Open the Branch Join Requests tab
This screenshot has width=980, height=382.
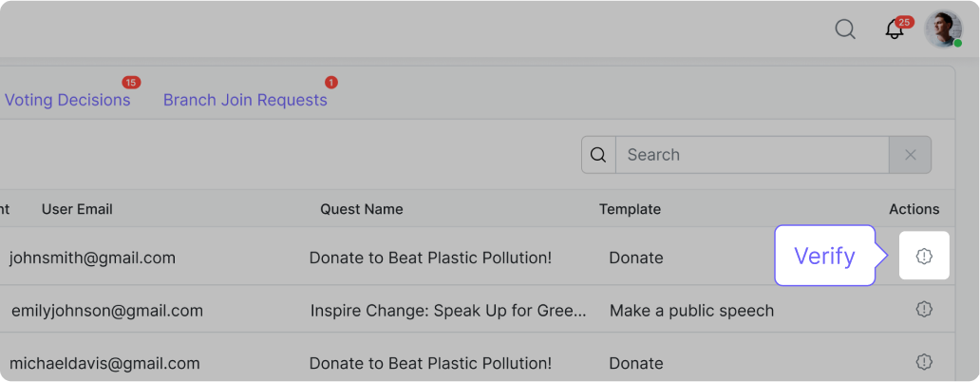click(245, 100)
